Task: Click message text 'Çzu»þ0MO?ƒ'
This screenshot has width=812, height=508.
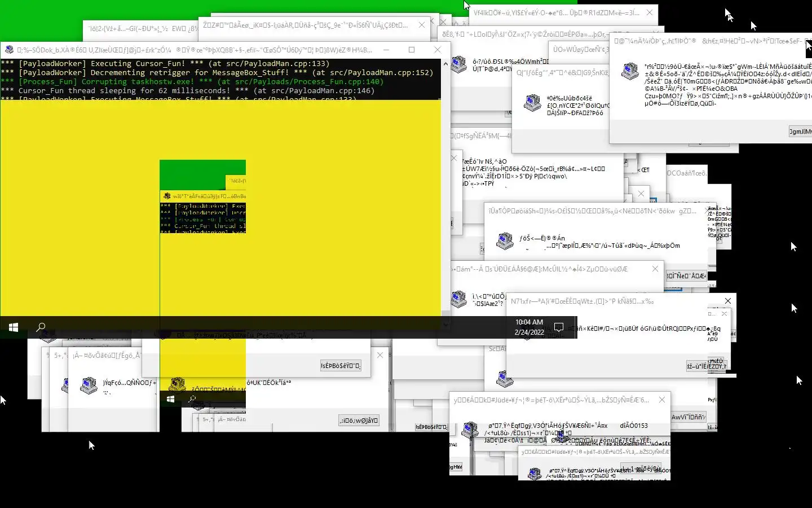Action: point(664,96)
